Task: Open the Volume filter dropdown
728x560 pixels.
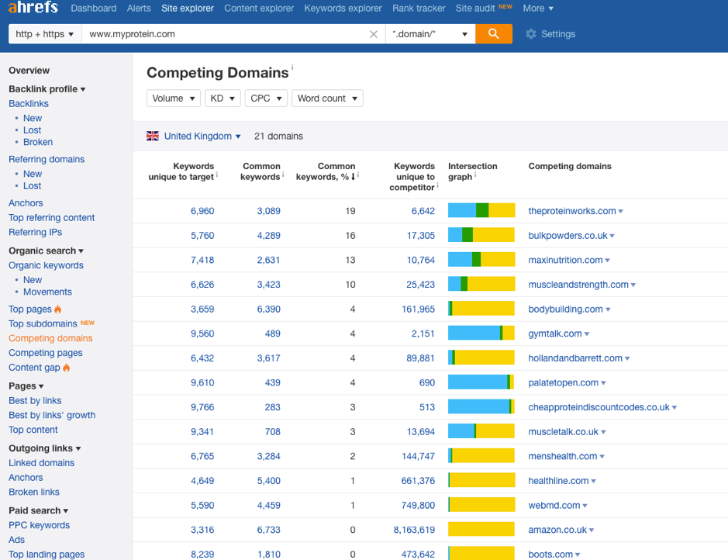Action: click(174, 99)
